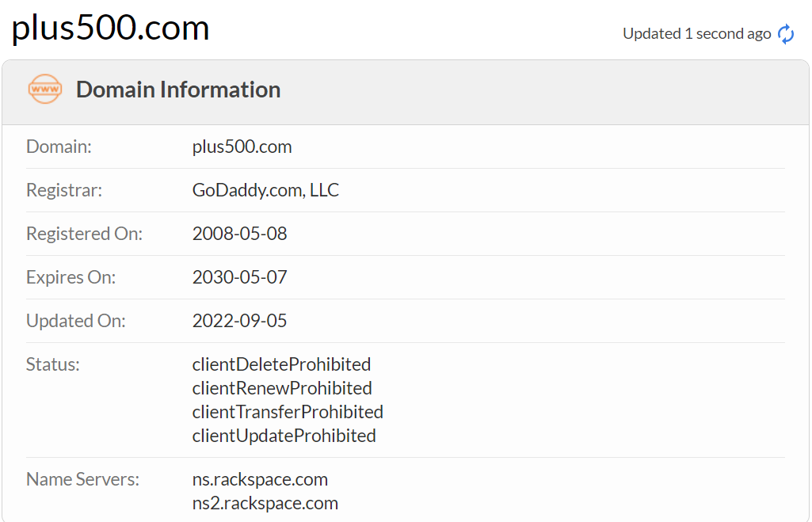Click the ns.rackspace.com name server
The image size is (812, 522).
click(x=260, y=479)
